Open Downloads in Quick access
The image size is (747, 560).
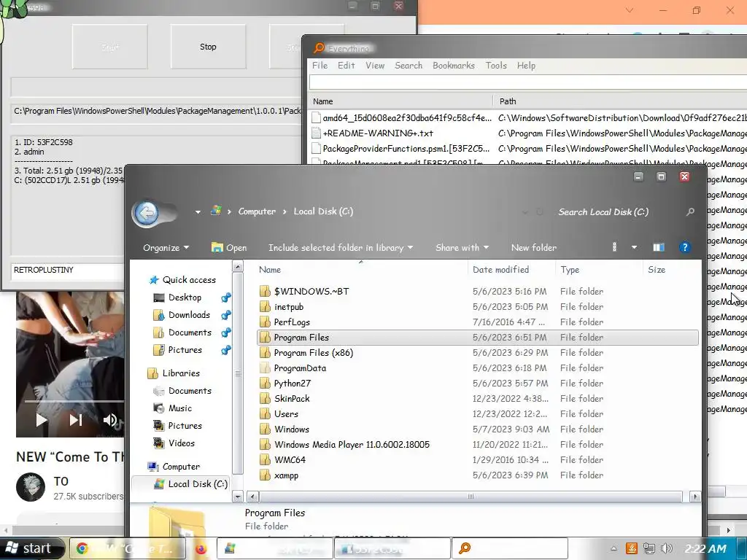pos(189,315)
